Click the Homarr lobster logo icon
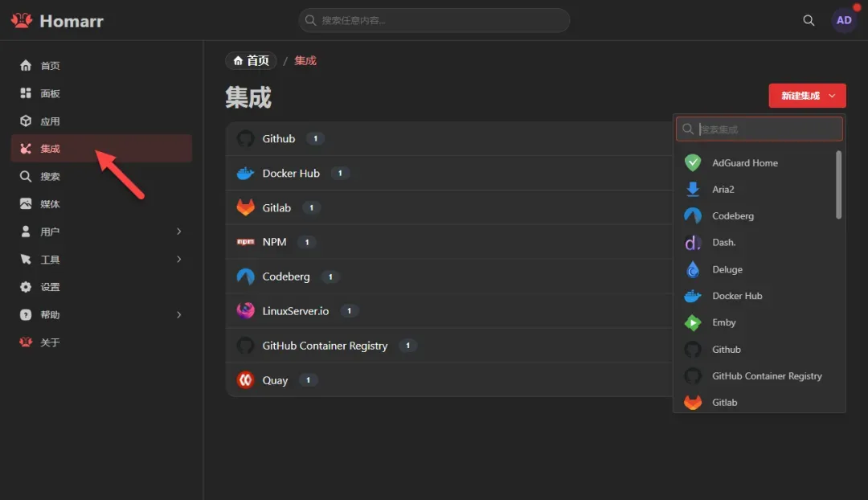The height and width of the screenshot is (500, 868). 22,20
